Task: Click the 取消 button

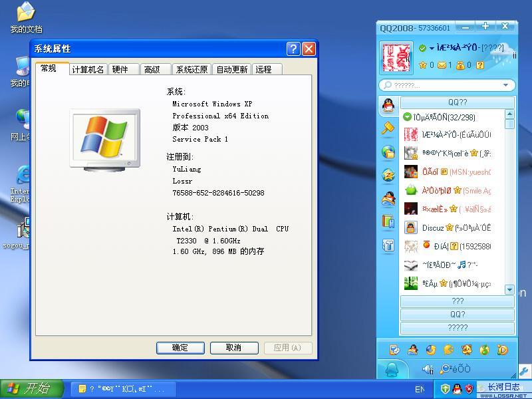Action: (234, 348)
